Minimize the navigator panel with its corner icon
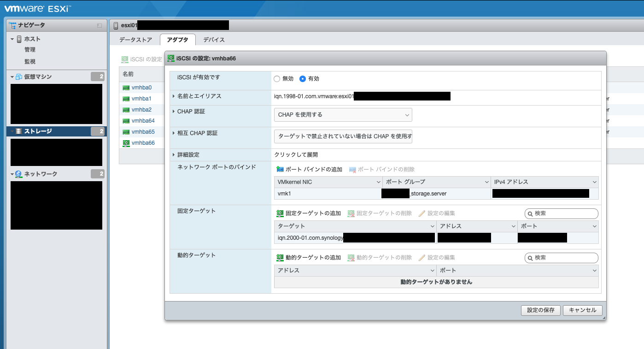644x349 pixels. (100, 25)
